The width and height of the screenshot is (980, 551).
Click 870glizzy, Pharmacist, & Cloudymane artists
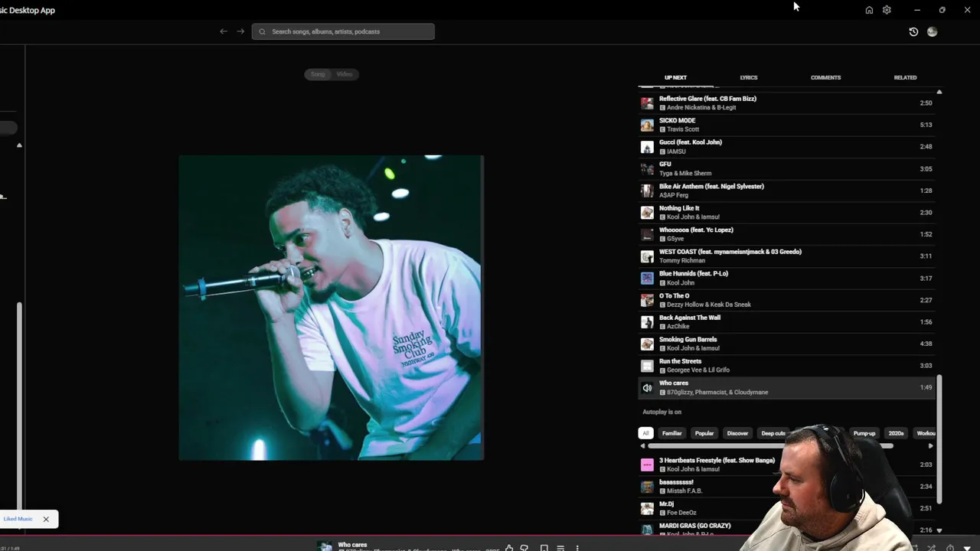click(717, 392)
